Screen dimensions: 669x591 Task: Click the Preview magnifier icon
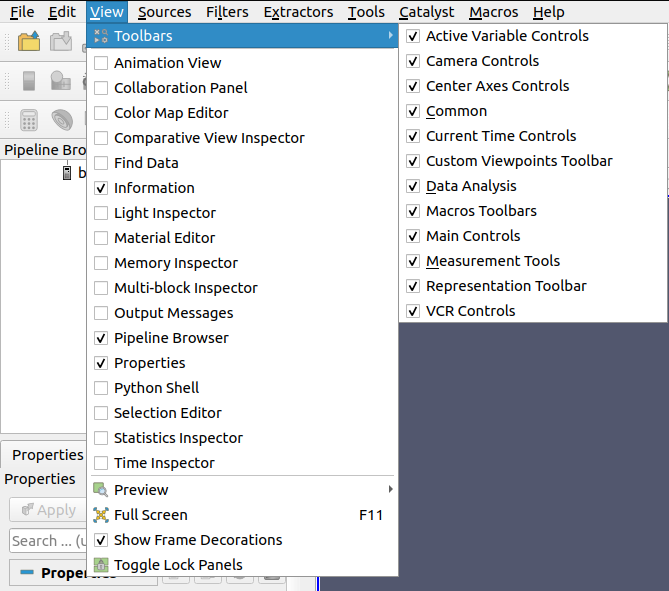[101, 489]
